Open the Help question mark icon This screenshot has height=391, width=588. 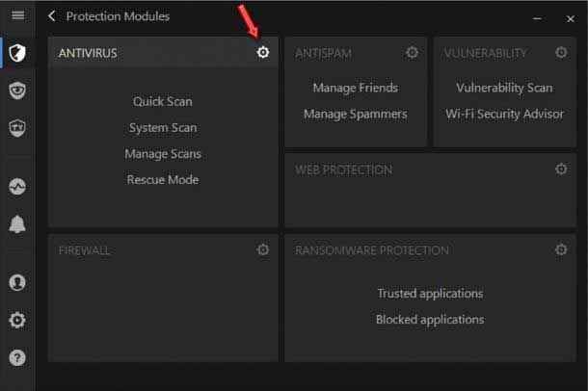pos(17,358)
